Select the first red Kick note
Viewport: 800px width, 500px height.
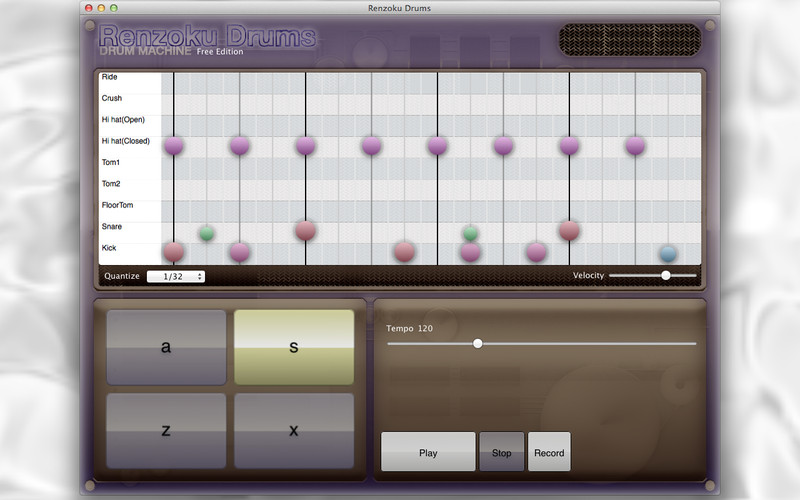click(x=173, y=252)
